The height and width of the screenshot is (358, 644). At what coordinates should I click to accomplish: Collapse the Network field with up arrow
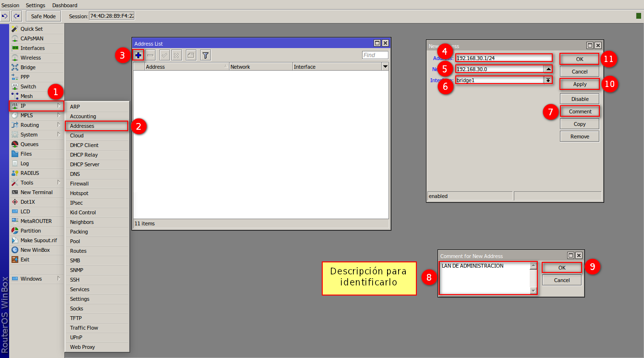pos(548,69)
